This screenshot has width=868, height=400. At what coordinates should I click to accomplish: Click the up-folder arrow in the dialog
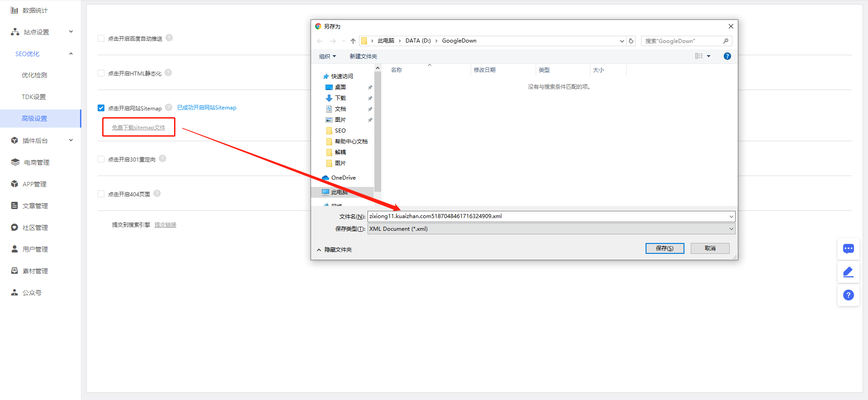[x=353, y=41]
